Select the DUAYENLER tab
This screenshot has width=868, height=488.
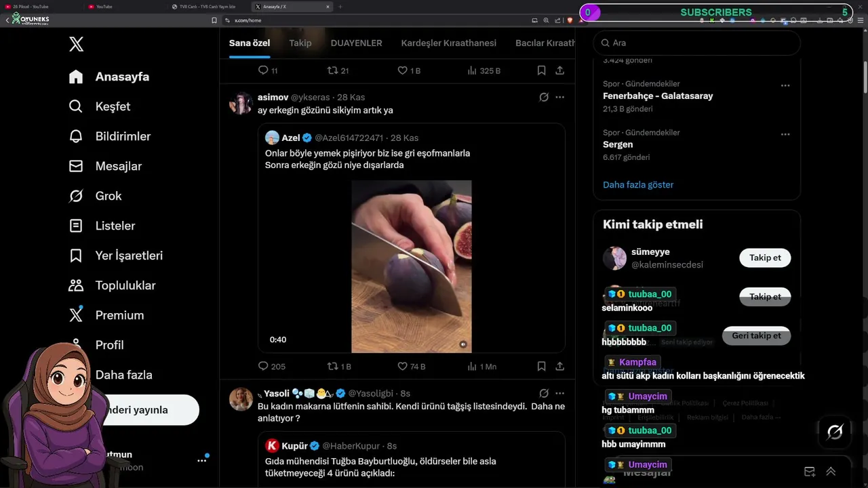(356, 43)
